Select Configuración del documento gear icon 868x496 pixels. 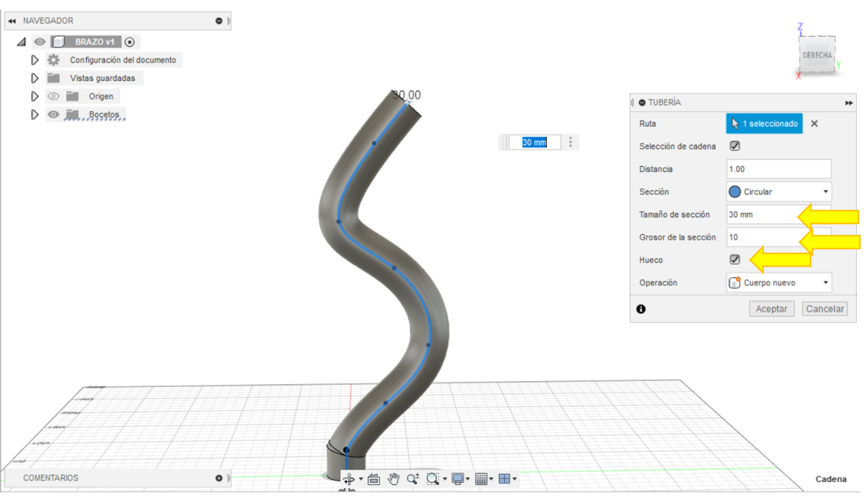pos(53,60)
